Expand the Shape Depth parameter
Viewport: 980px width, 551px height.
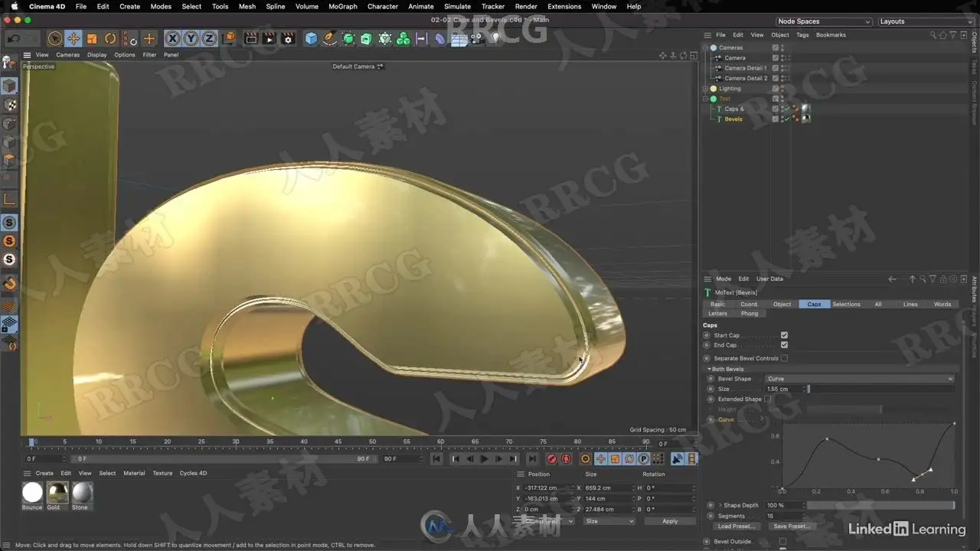[x=720, y=505]
